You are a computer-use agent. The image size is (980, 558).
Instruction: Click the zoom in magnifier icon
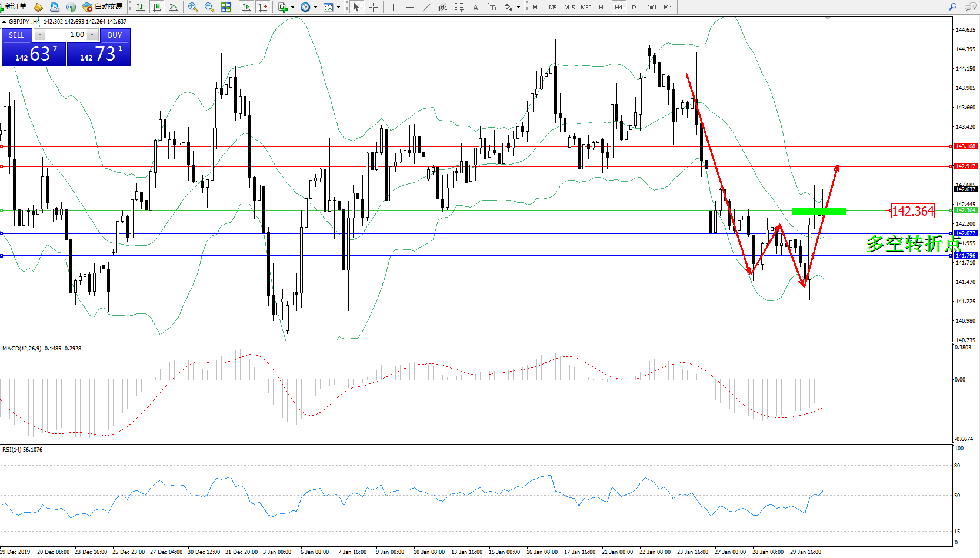[x=192, y=7]
